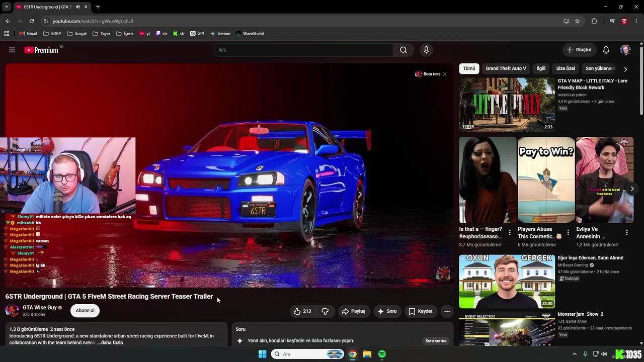Viewport: 644px width, 362px height.
Task: Show more filter chips with right arrow
Action: pos(625,69)
